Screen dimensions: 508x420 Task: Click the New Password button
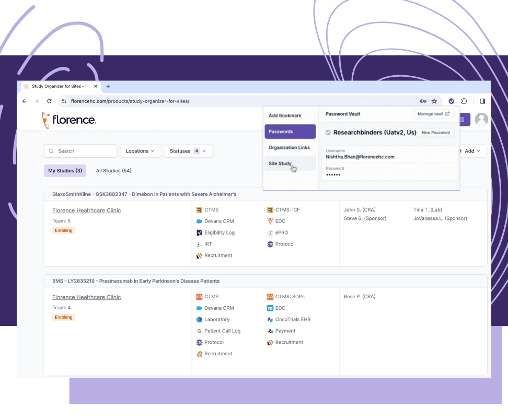pos(436,133)
